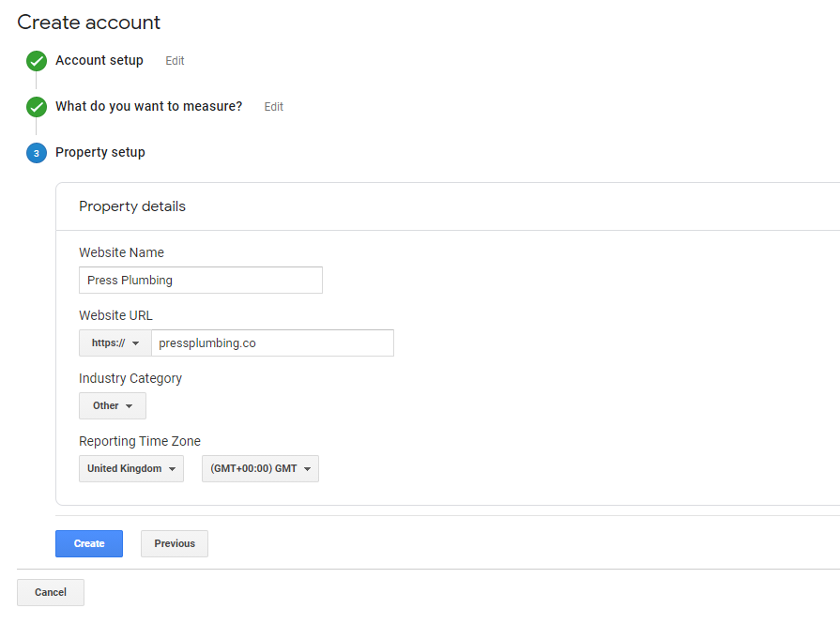Viewport: 840px width, 624px height.
Task: Expand the Industry Category Other dropdown
Action: click(113, 406)
